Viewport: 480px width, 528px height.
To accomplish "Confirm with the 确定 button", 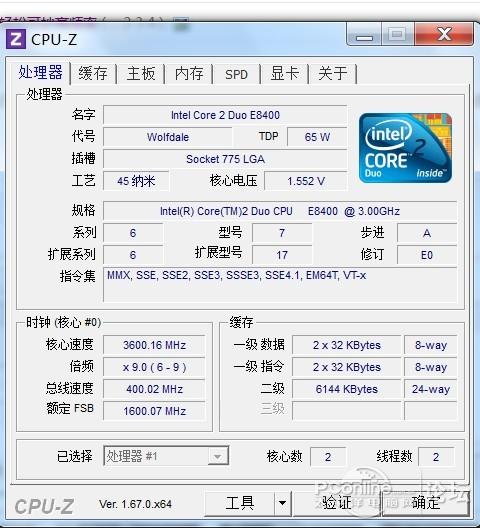I will pos(426,503).
